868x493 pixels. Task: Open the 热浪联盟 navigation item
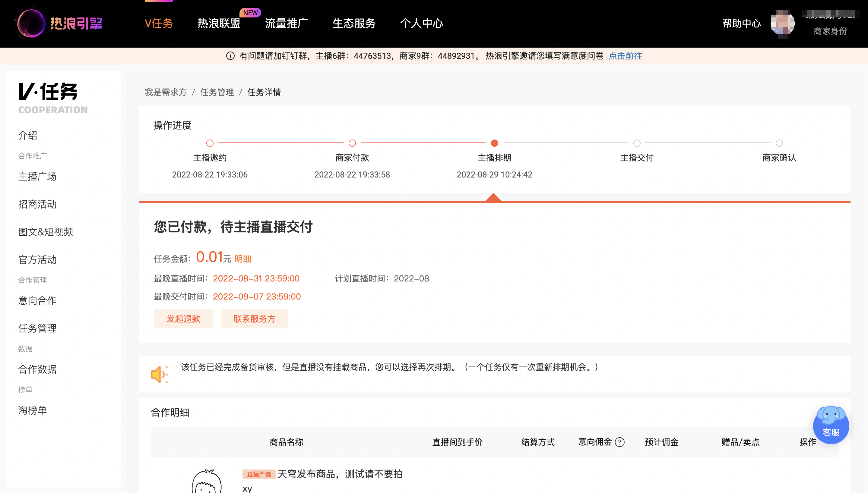coord(219,24)
